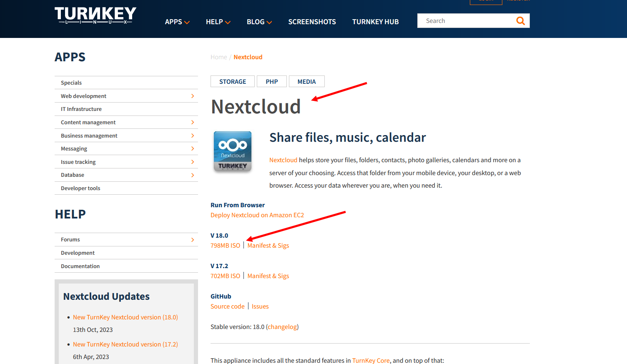Expand Business management chevron arrow
This screenshot has width=627, height=364.
point(193,136)
